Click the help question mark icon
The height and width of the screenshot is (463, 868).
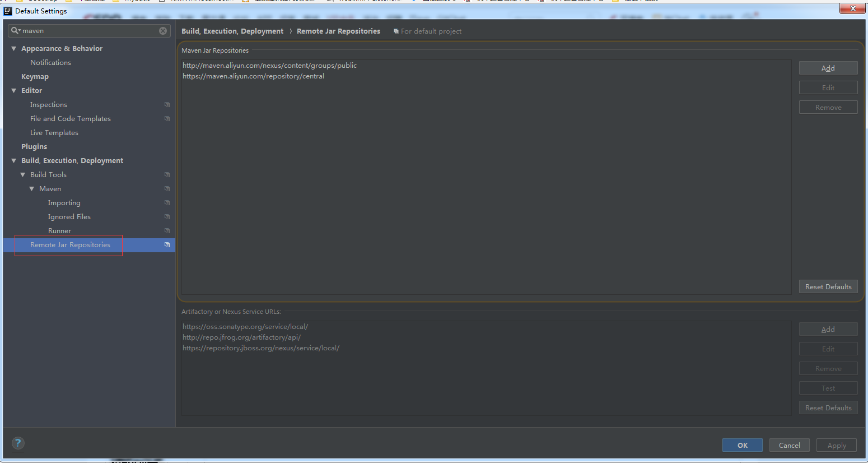18,443
